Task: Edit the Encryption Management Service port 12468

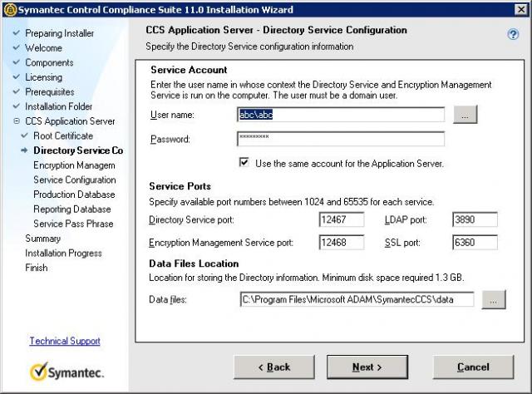Action: click(x=342, y=243)
